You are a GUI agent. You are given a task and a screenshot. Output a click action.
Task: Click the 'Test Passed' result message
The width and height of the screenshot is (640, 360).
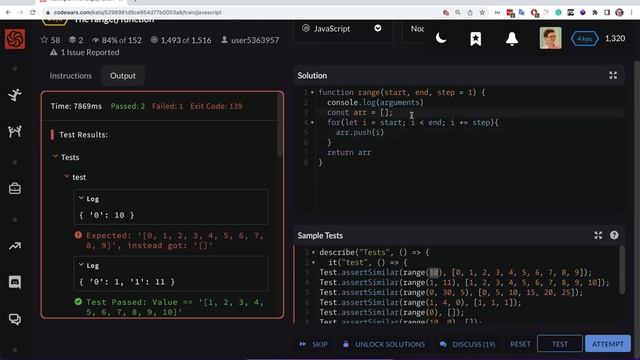(x=175, y=307)
